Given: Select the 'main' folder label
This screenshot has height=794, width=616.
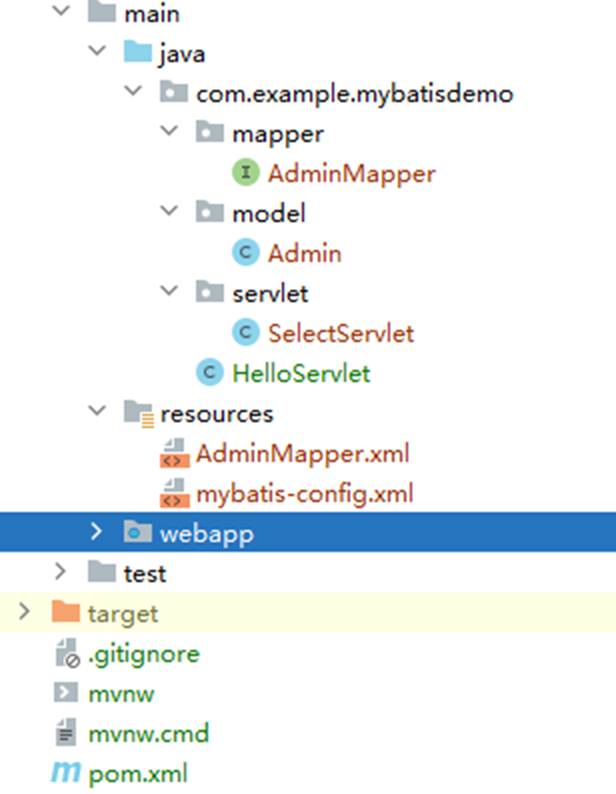Looking at the screenshot, I should click(x=152, y=14).
